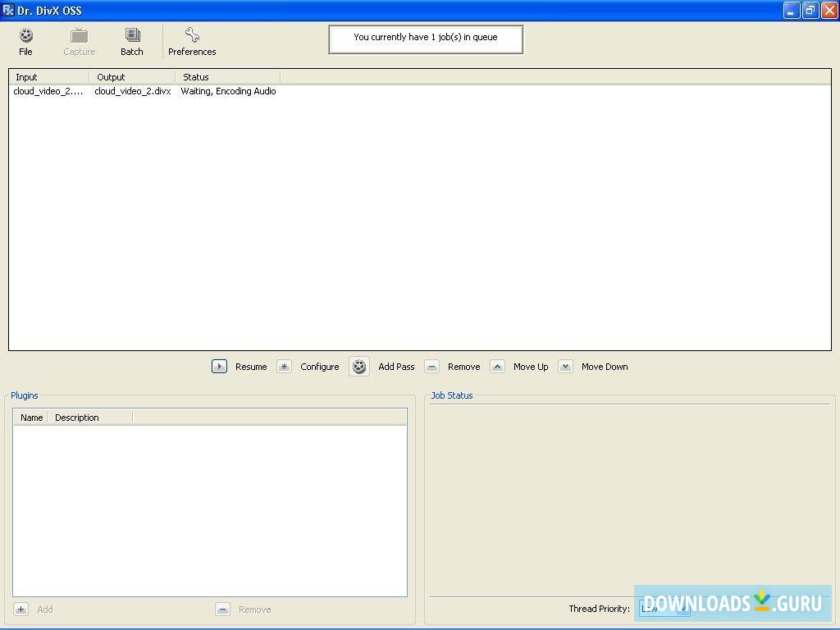Open Preferences with the wrench icon
The image size is (840, 630).
click(x=191, y=34)
